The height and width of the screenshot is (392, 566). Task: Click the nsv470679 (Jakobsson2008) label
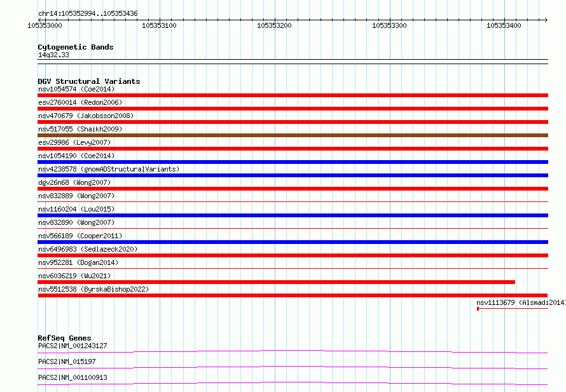click(86, 116)
